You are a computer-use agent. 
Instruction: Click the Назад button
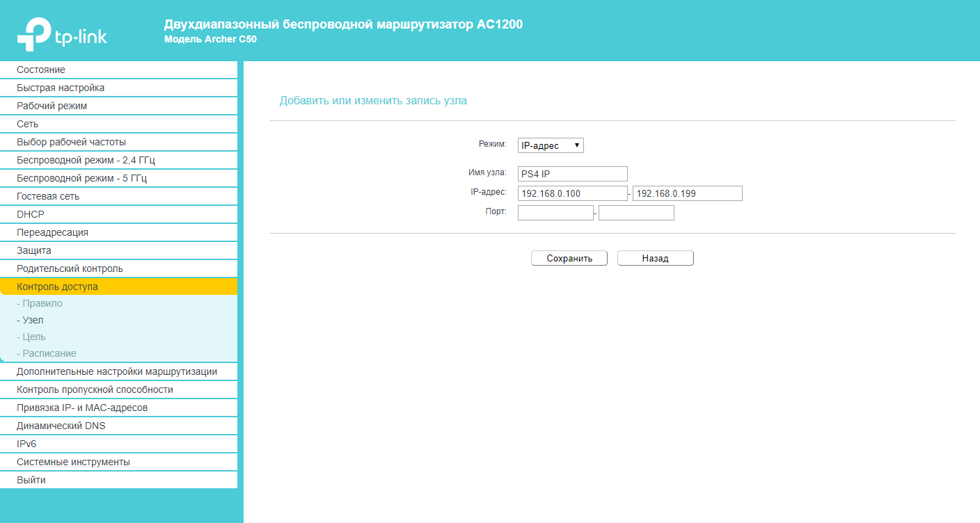(x=656, y=258)
